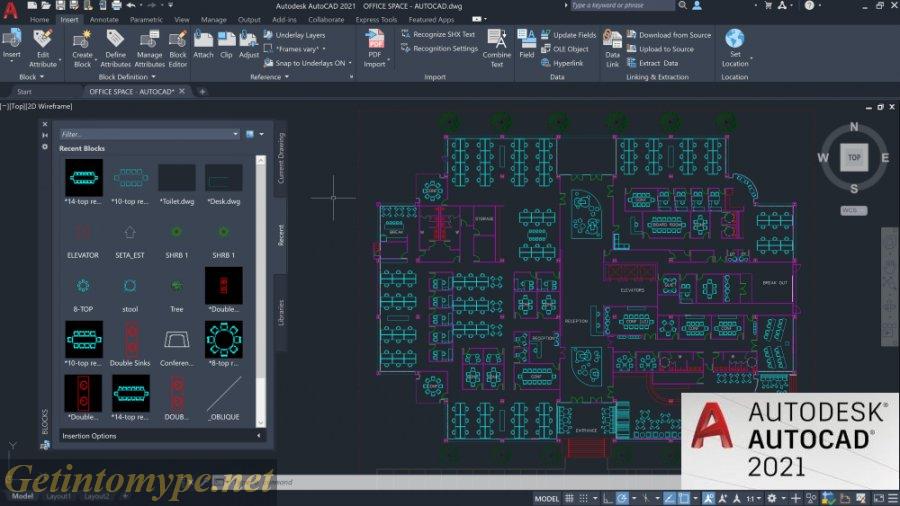Toggle snap mode dots icon in status bar
This screenshot has width=900, height=506.
[584, 498]
